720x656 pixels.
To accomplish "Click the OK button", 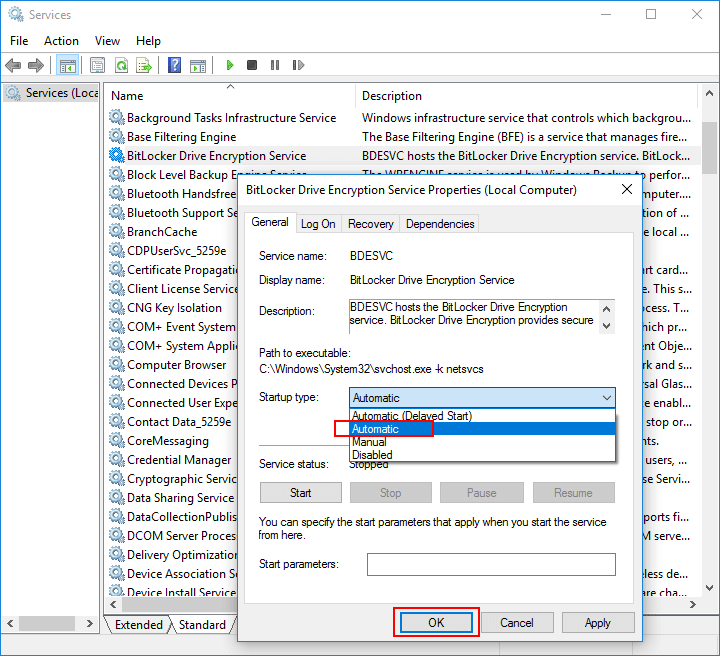I will (x=436, y=622).
